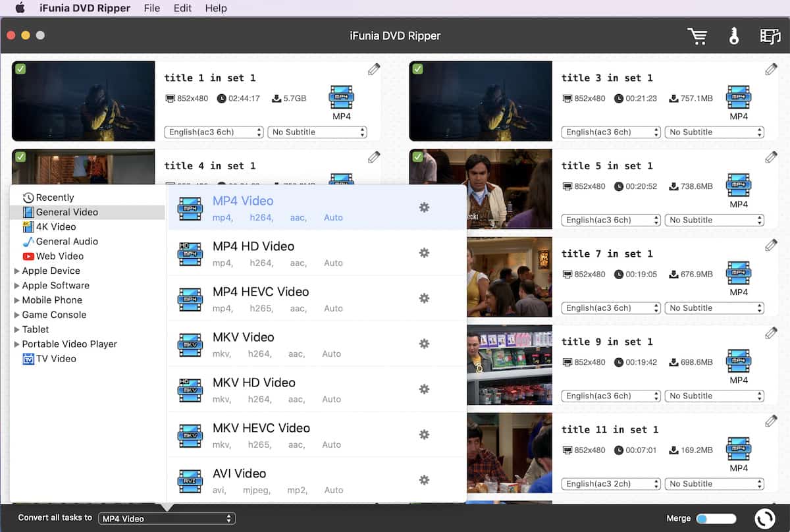Screen dimensions: 790x532
Task: Toggle the Merge switch
Action: (716, 519)
